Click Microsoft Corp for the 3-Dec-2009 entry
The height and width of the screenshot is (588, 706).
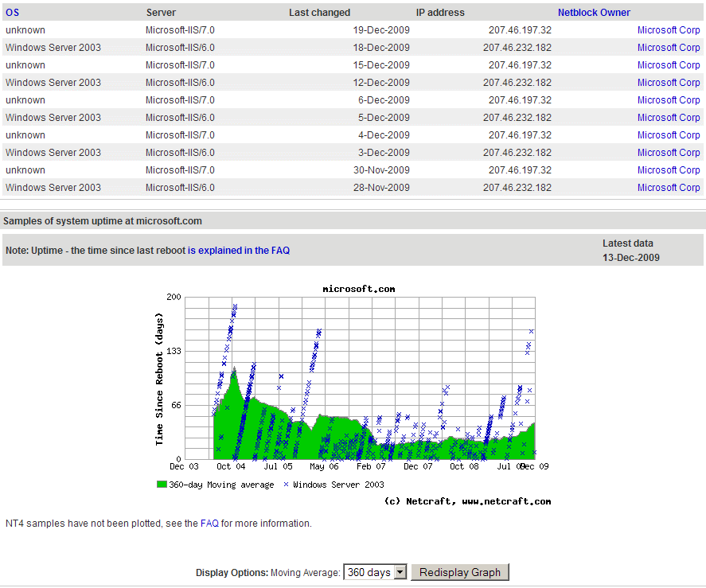click(x=668, y=153)
